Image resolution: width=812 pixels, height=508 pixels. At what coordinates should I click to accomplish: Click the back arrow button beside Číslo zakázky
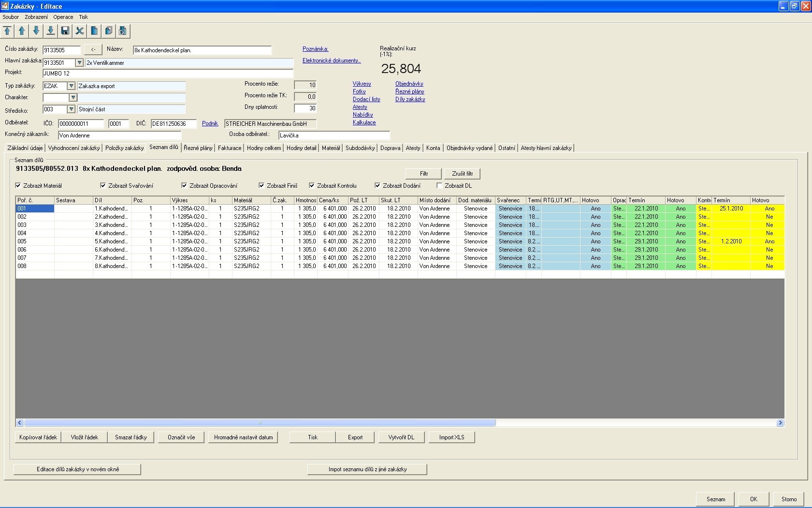pos(93,49)
